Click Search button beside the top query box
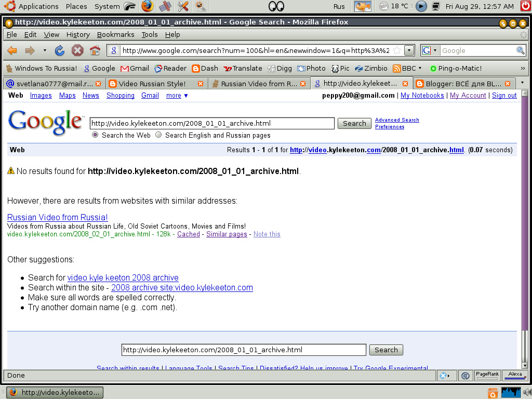The height and width of the screenshot is (399, 532). [354, 123]
